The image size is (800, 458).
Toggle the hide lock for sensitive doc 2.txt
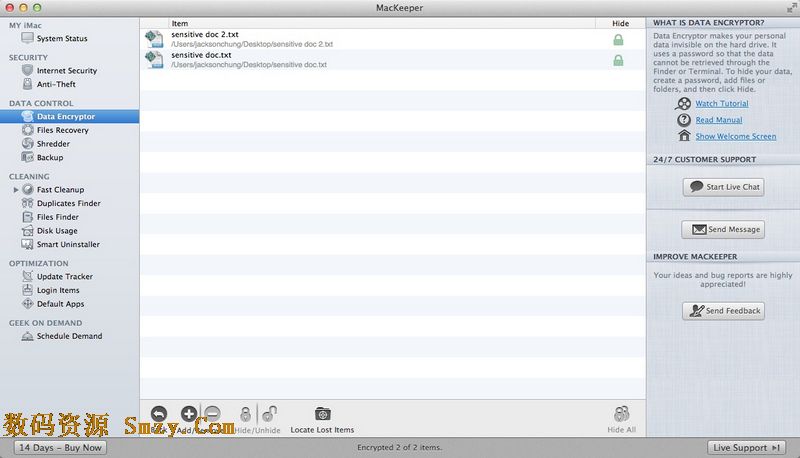pos(618,40)
